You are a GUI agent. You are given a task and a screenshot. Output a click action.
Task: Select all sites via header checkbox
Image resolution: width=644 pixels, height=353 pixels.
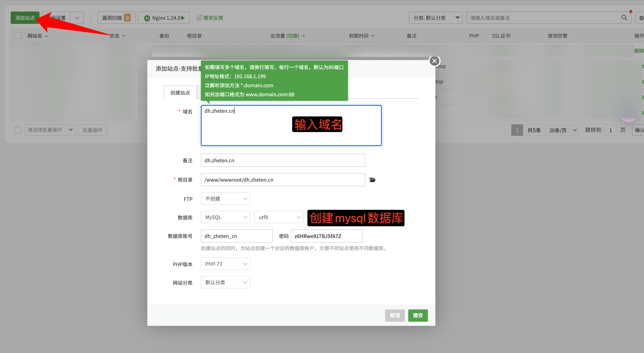(17, 35)
